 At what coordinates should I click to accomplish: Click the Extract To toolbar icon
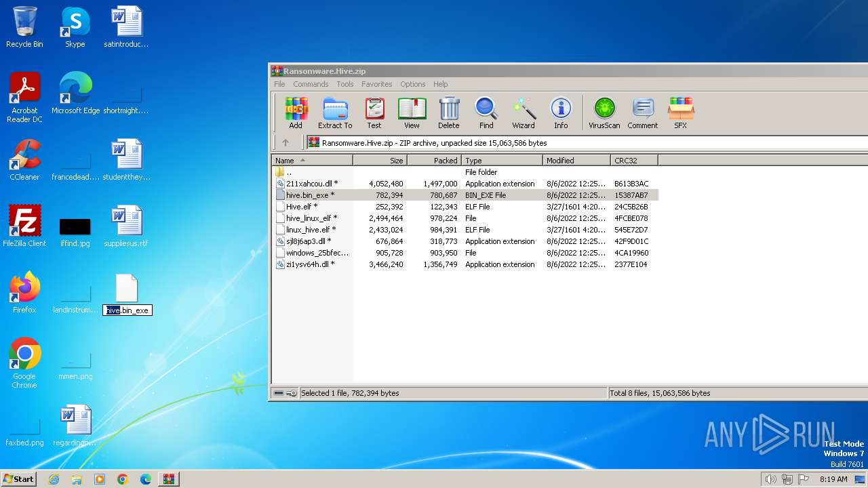click(335, 113)
